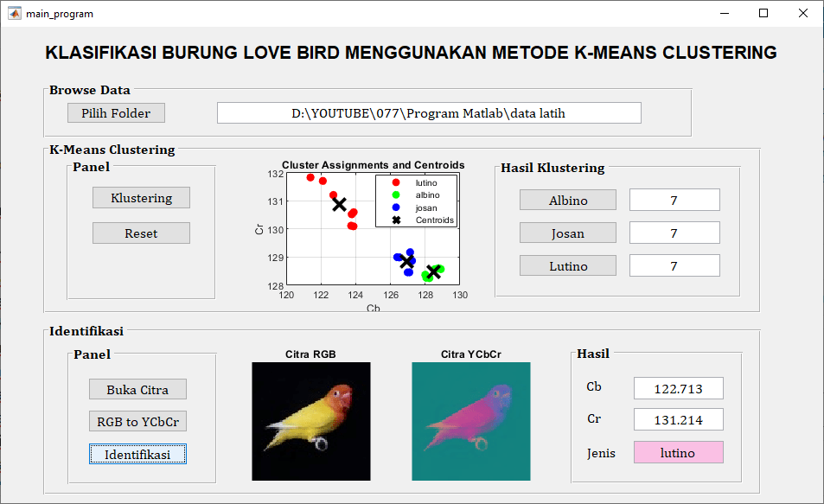Screen dimensions: 824x504
Task: Click the Buka Citra button
Action: 137,389
